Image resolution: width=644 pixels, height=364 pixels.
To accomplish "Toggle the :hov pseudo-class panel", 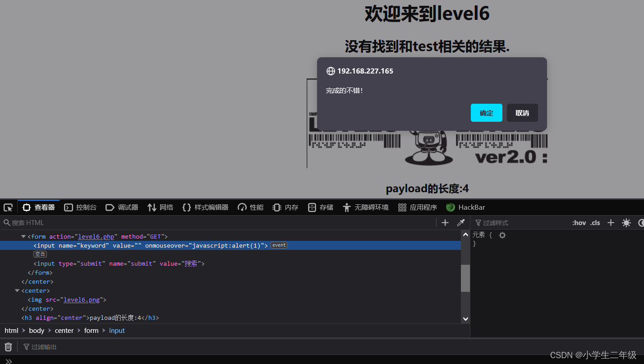I will 579,223.
